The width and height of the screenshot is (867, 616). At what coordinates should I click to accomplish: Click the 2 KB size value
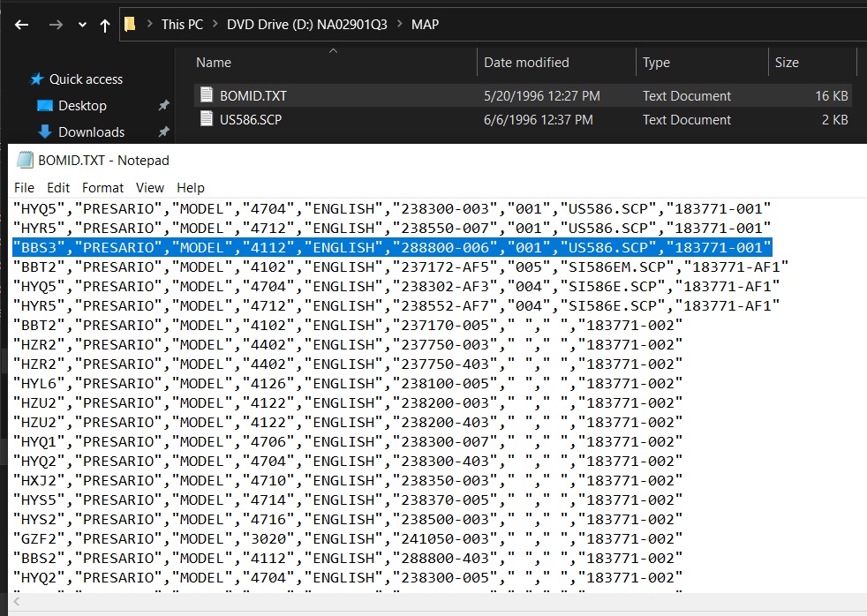[835, 119]
